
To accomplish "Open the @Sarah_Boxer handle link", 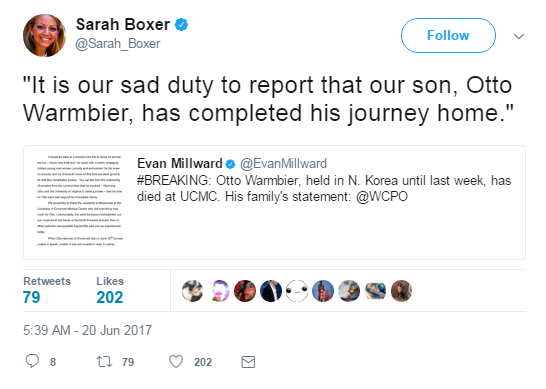I will 118,44.
